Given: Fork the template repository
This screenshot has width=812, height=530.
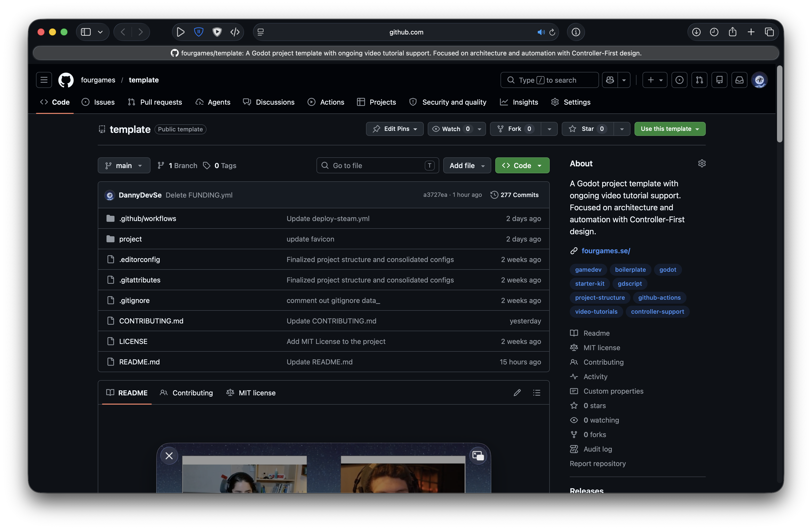Looking at the screenshot, I should point(515,129).
